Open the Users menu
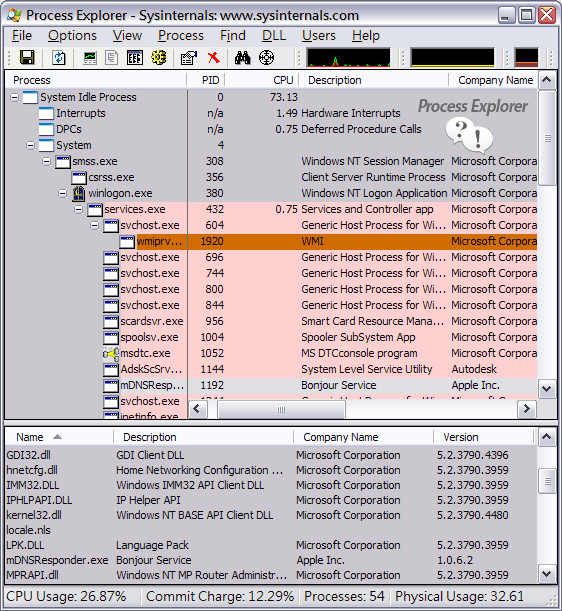The image size is (562, 611). (319, 36)
